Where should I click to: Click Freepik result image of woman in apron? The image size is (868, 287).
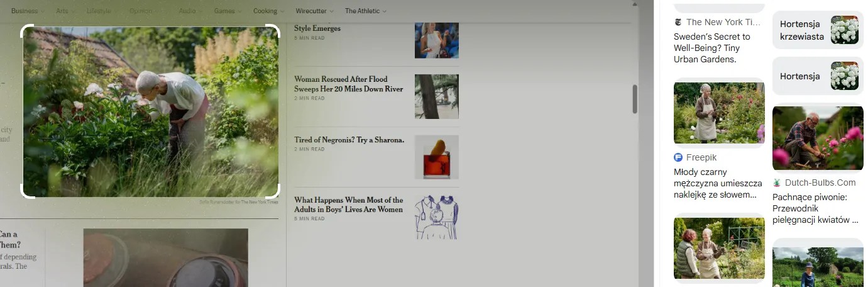[719, 113]
